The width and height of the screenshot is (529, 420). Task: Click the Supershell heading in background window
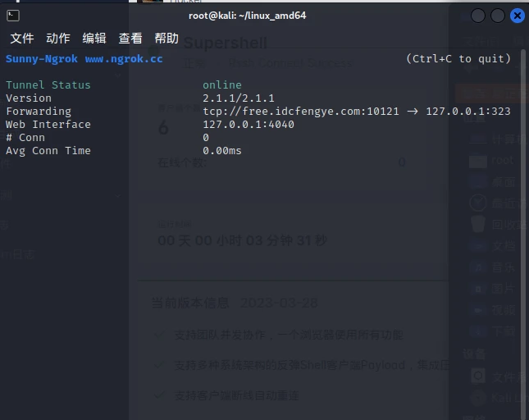225,43
